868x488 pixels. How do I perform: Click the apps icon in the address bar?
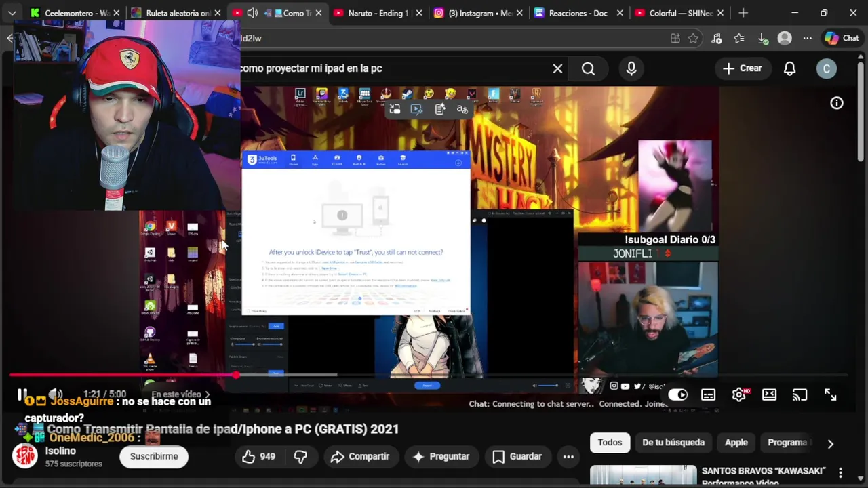(675, 39)
